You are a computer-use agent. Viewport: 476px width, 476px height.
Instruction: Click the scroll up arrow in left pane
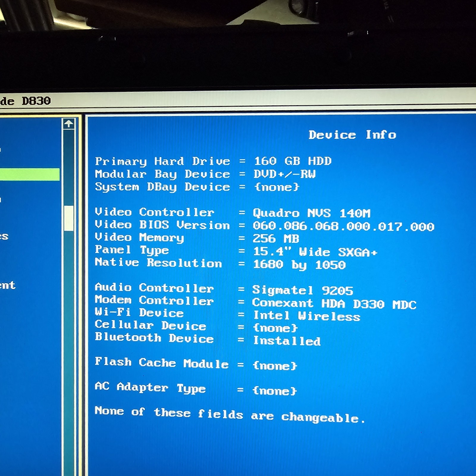pyautogui.click(x=69, y=124)
